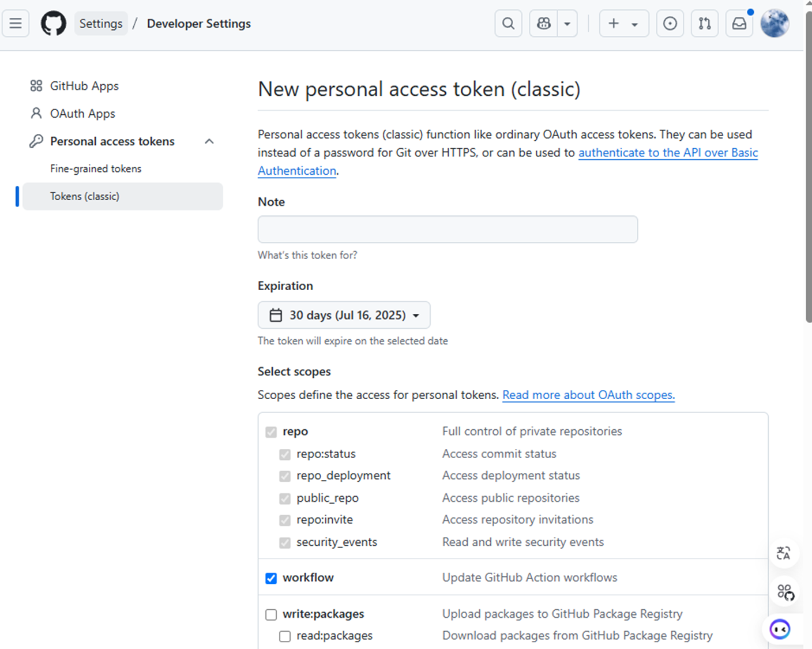
Task: Click the key icon beside Personal access tokens
Action: pyautogui.click(x=36, y=141)
